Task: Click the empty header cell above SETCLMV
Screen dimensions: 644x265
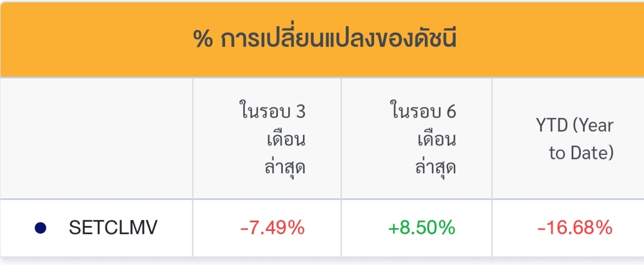Action: [x=96, y=138]
